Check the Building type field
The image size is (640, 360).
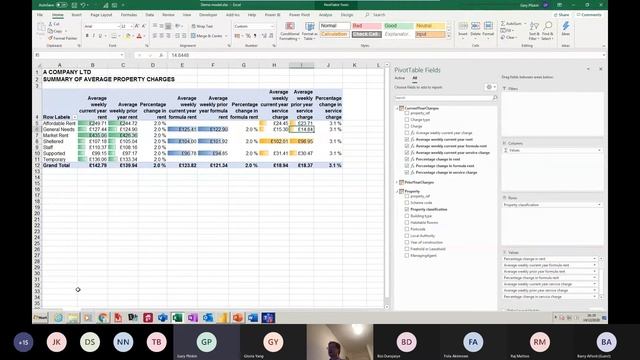click(407, 216)
